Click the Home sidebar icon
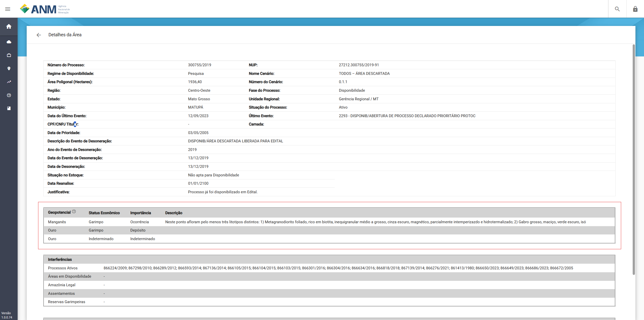Screen dimensions: 644x320 [x=9, y=26]
